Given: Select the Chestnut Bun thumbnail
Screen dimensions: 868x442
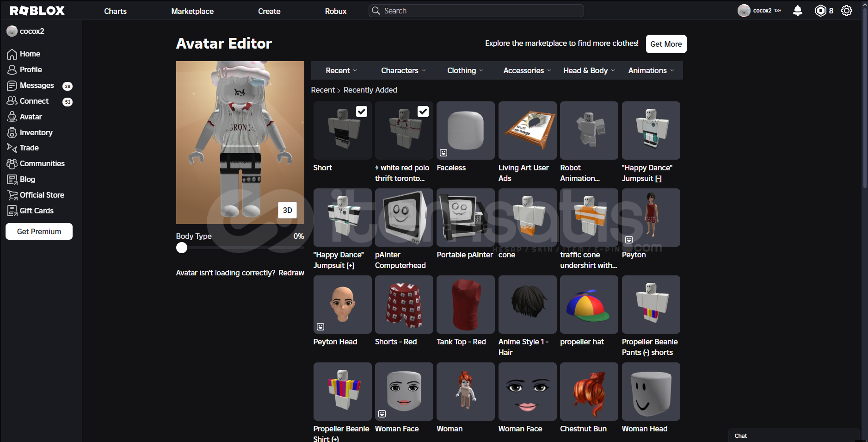Looking at the screenshot, I should click(x=589, y=392).
